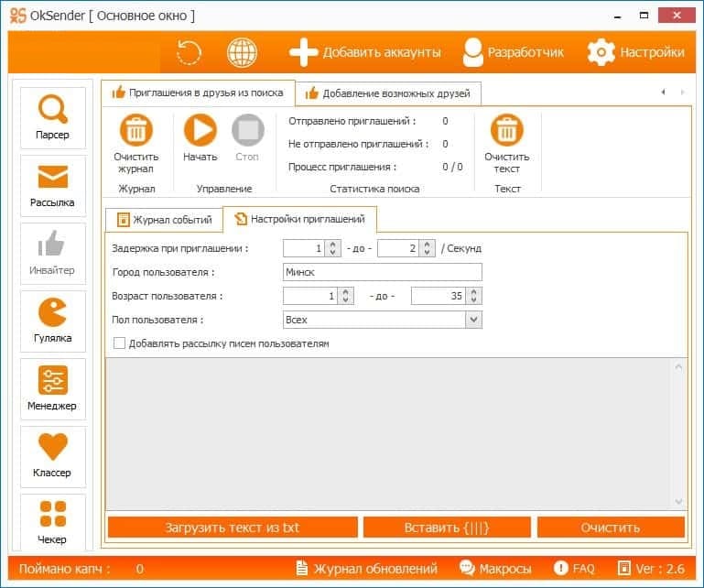The width and height of the screenshot is (704, 588).
Task: Open the Чекер grid module
Action: tap(52, 522)
